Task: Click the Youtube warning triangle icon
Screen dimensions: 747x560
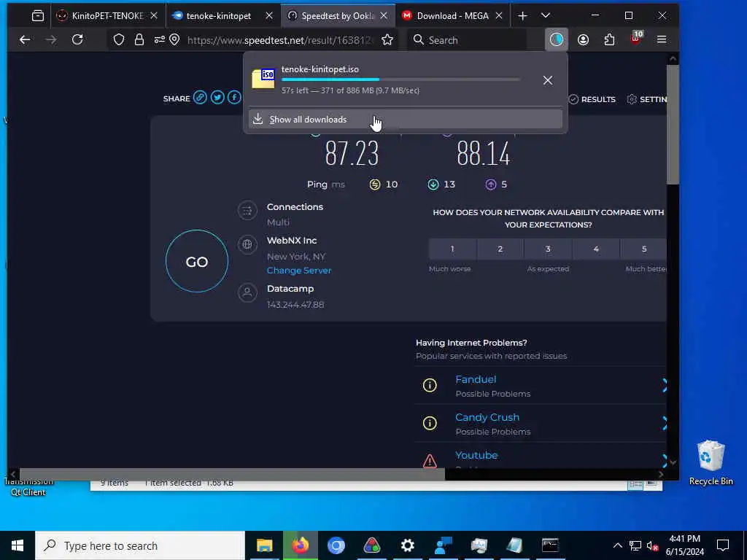Action: pyautogui.click(x=430, y=461)
